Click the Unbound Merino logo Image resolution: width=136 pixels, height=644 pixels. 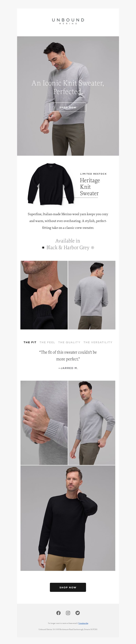[68, 21]
